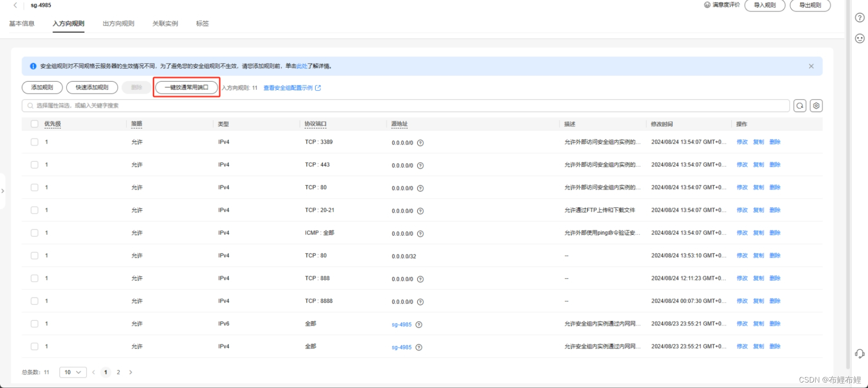Switch to 出方向规则 tab

118,24
